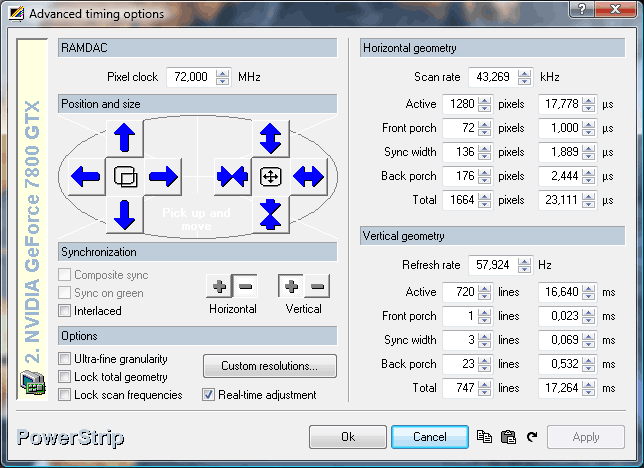Disable Real-time adjustment
Screen dimensions: 644x468
coord(208,395)
